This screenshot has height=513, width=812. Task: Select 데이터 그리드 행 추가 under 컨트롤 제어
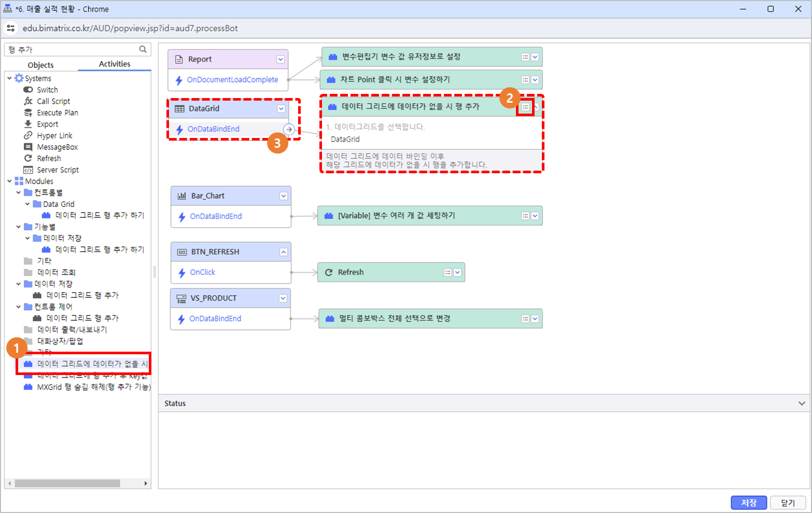pyautogui.click(x=76, y=318)
